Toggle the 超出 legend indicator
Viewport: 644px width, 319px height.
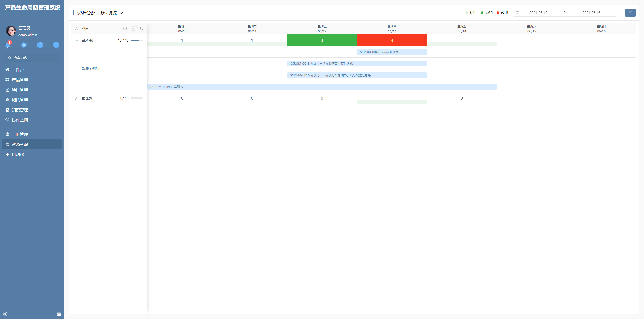click(502, 13)
